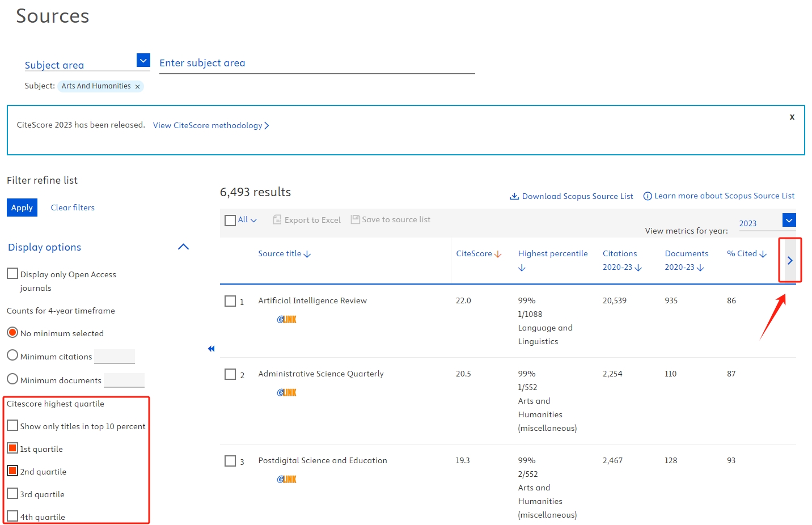
Task: Collapse the Display options section
Action: (183, 247)
